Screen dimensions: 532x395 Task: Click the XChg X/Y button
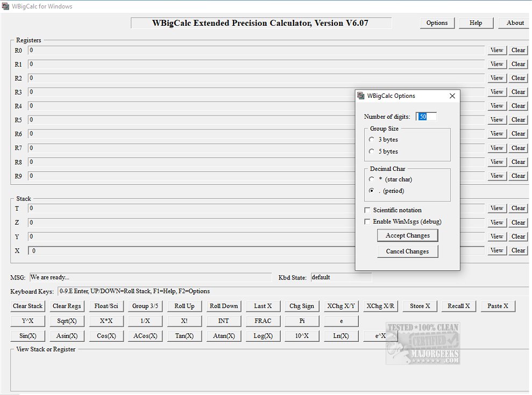click(341, 306)
